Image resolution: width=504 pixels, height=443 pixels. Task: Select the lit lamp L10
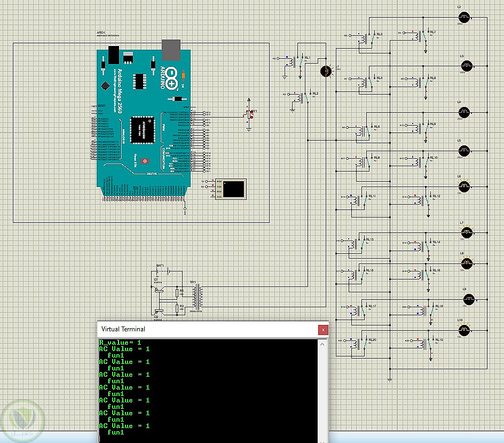(464, 330)
